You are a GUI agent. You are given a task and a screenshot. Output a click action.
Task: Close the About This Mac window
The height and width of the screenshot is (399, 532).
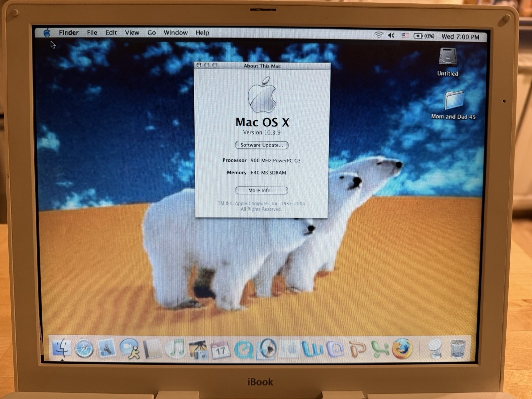(x=199, y=65)
